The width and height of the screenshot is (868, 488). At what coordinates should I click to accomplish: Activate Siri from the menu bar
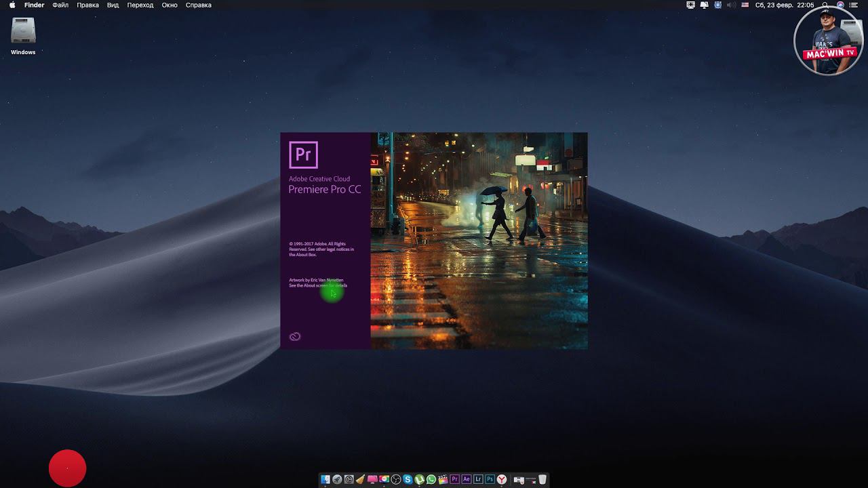tap(840, 5)
